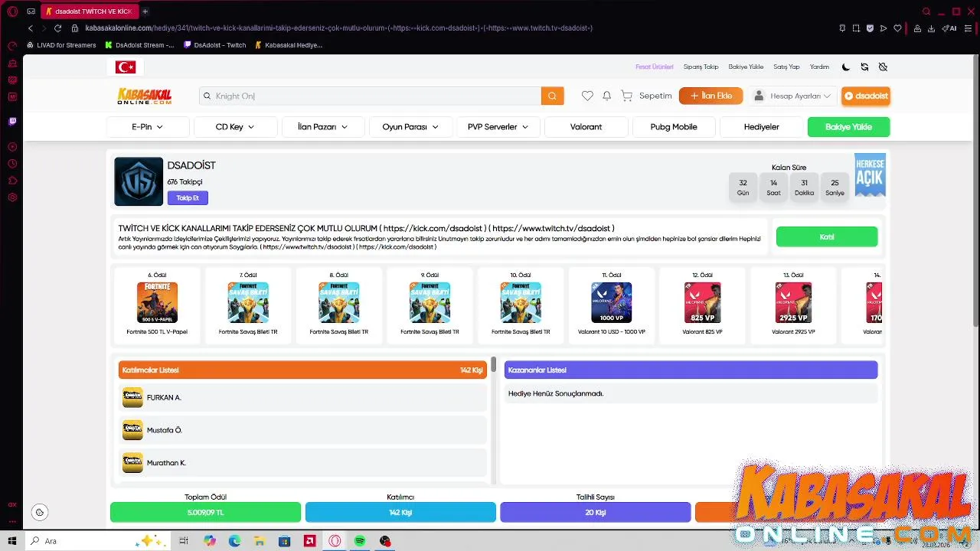Open favorites via site heart icon

point(587,96)
